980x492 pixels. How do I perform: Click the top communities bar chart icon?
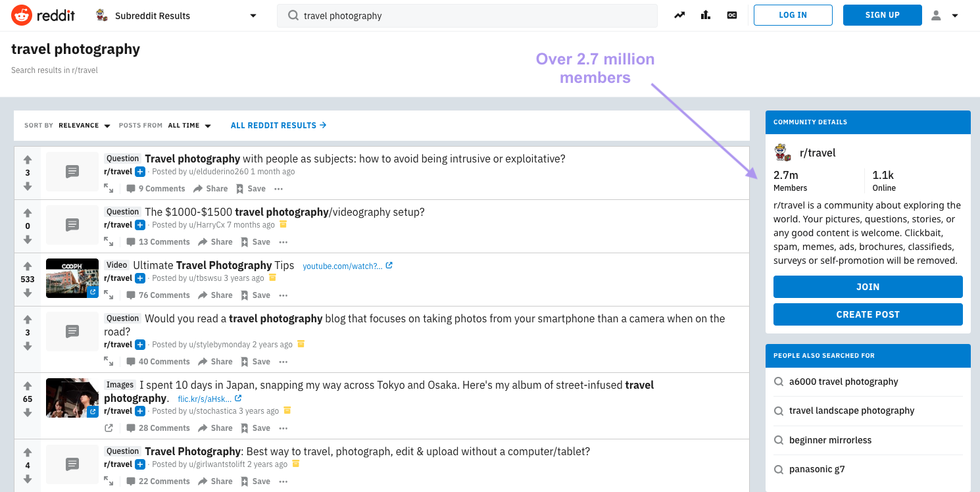tap(705, 14)
